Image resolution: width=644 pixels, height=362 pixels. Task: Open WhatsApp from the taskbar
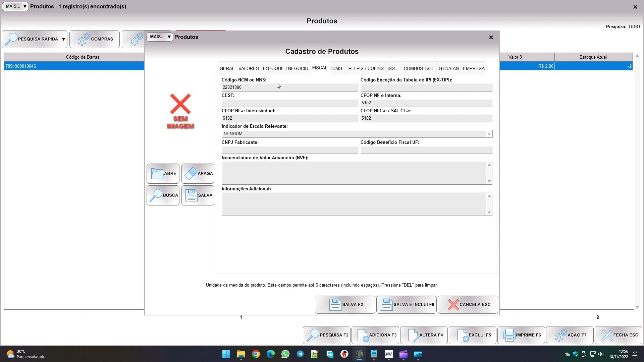tap(285, 354)
